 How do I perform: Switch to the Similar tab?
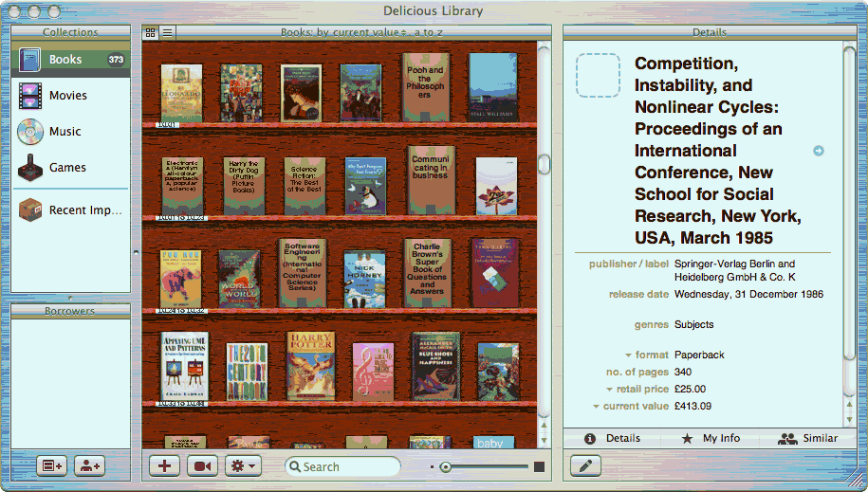coord(807,438)
